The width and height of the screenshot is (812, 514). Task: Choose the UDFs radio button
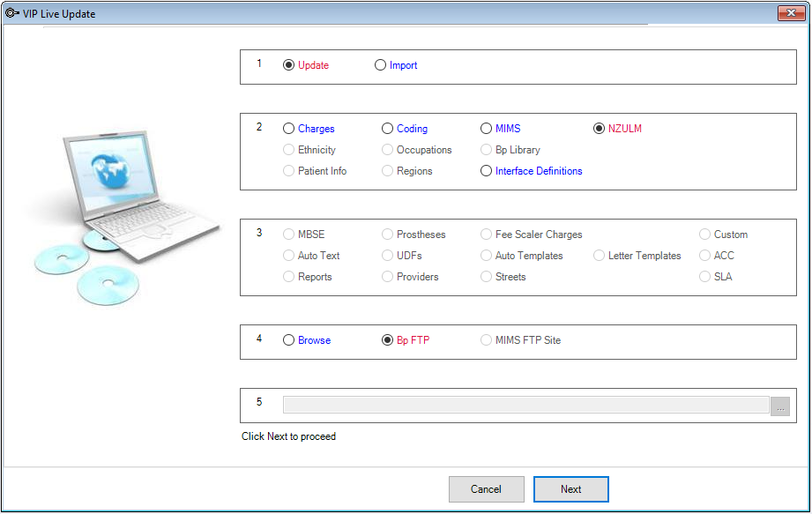pyautogui.click(x=387, y=256)
